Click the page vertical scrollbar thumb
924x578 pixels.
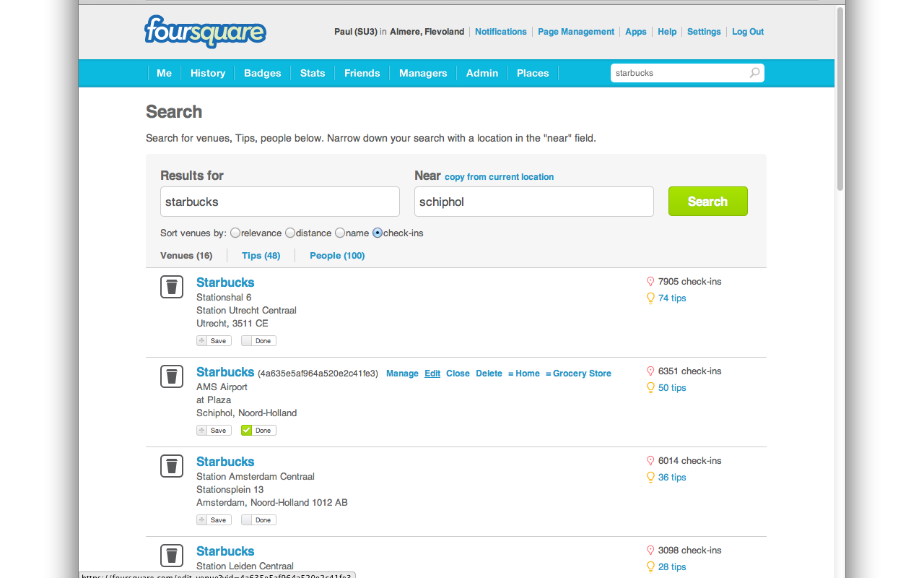[x=840, y=99]
